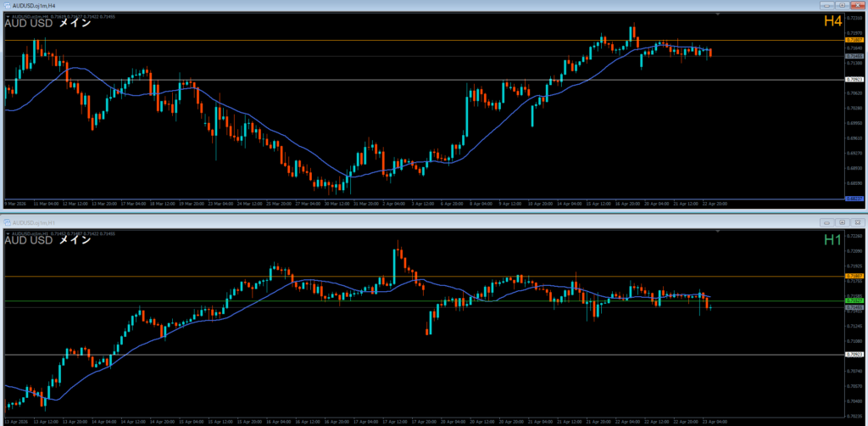Click the H1 chart window's title bar icon
This screenshot has height=426, width=868.
click(x=7, y=222)
